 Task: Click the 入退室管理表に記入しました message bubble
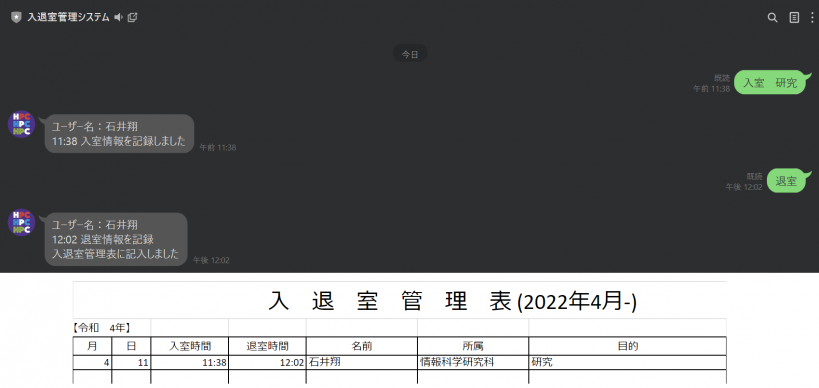(116, 239)
